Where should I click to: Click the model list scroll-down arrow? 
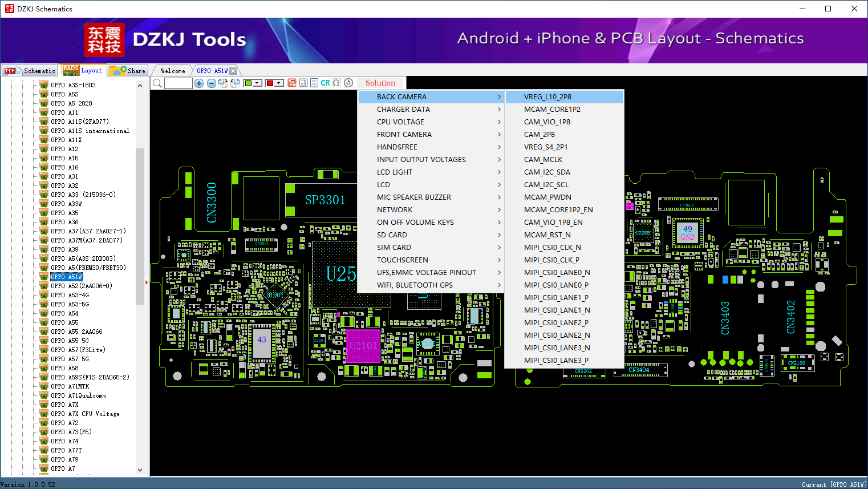tap(140, 470)
